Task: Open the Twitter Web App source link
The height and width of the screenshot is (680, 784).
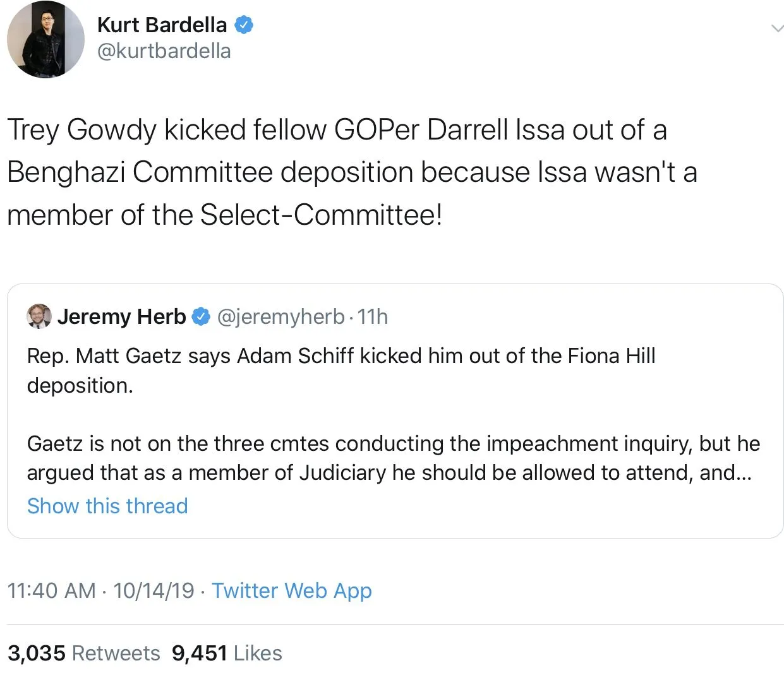Action: coord(291,590)
